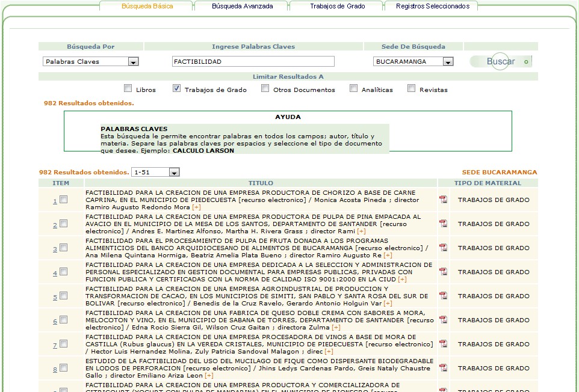This screenshot has width=579, height=392.
Task: Click the FACTIBILIDAD keyword input field
Action: [253, 61]
